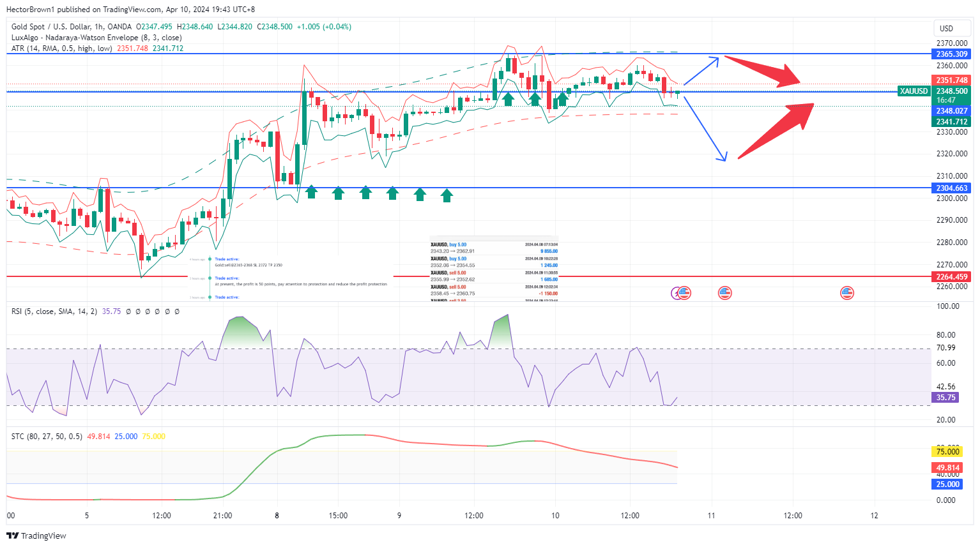
Task: Click the purple lightning event icon
Action: (x=676, y=293)
